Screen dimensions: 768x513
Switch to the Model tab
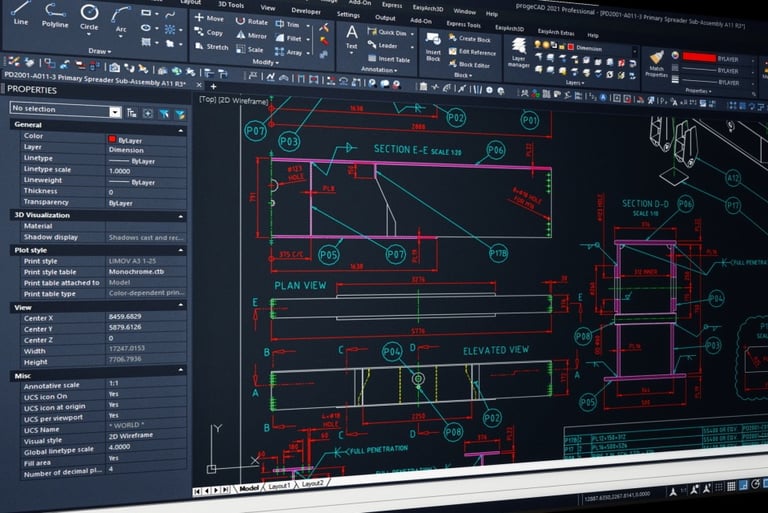tap(249, 488)
